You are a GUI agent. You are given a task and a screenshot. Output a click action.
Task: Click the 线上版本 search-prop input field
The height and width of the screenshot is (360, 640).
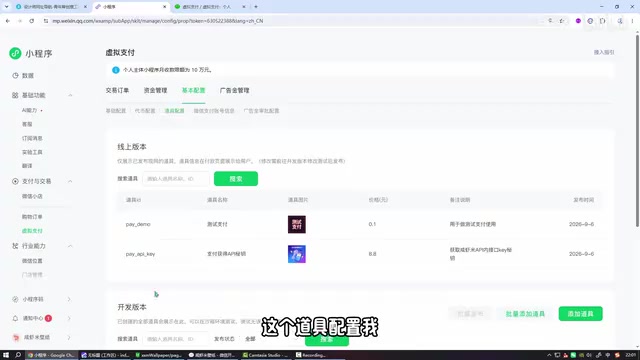(x=176, y=179)
